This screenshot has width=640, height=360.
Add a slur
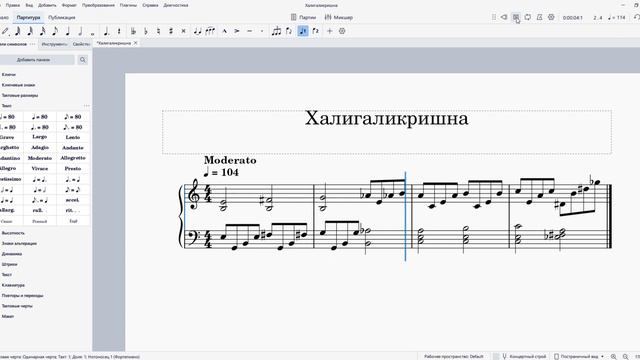click(x=210, y=31)
